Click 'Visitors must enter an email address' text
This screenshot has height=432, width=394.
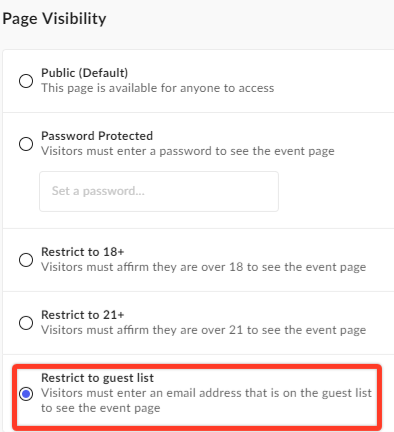(x=206, y=393)
